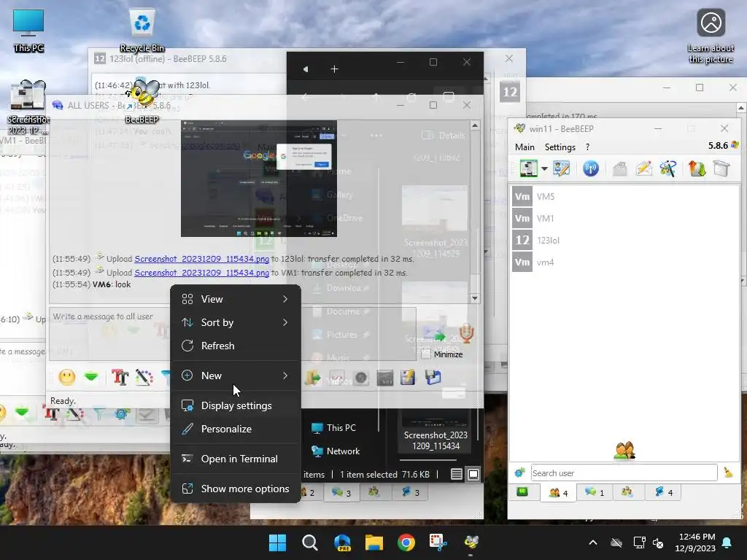Open the Main menu in win11 BeeBEEP
The width and height of the screenshot is (747, 560).
[x=525, y=147]
